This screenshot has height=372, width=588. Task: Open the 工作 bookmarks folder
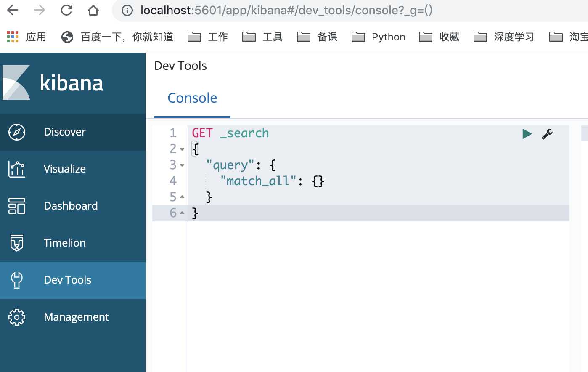click(x=208, y=37)
